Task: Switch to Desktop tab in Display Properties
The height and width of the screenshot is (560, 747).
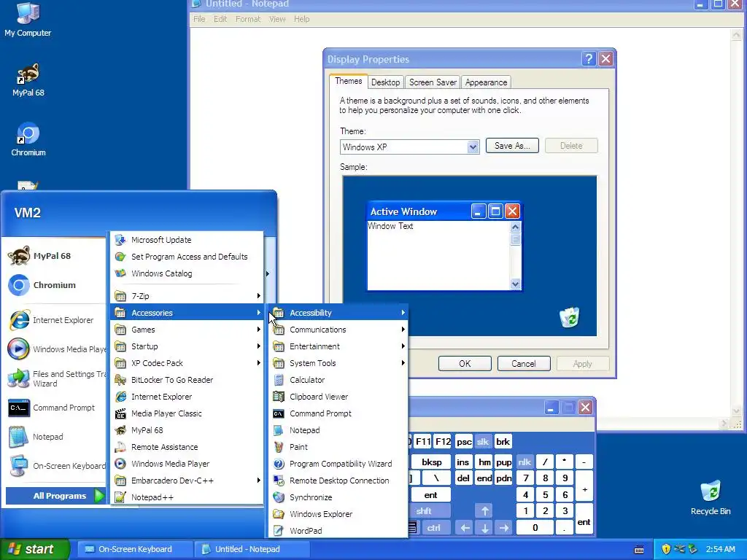Action: pyautogui.click(x=385, y=82)
